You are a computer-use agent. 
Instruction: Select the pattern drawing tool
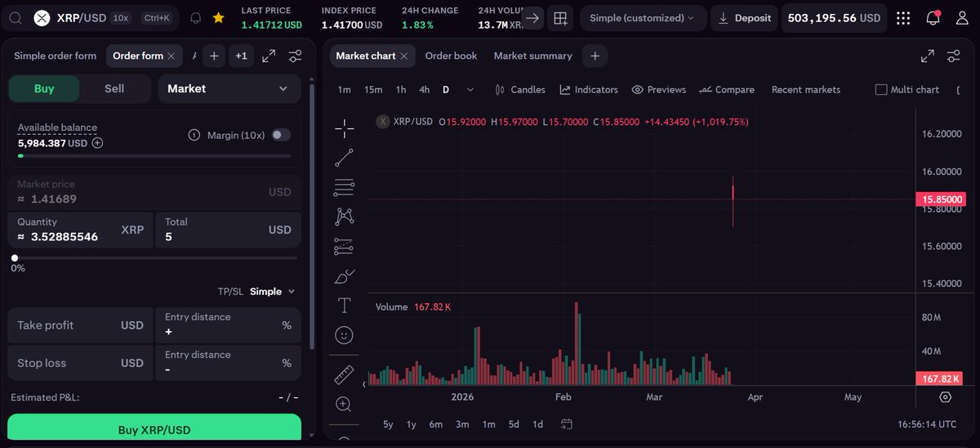pos(345,217)
